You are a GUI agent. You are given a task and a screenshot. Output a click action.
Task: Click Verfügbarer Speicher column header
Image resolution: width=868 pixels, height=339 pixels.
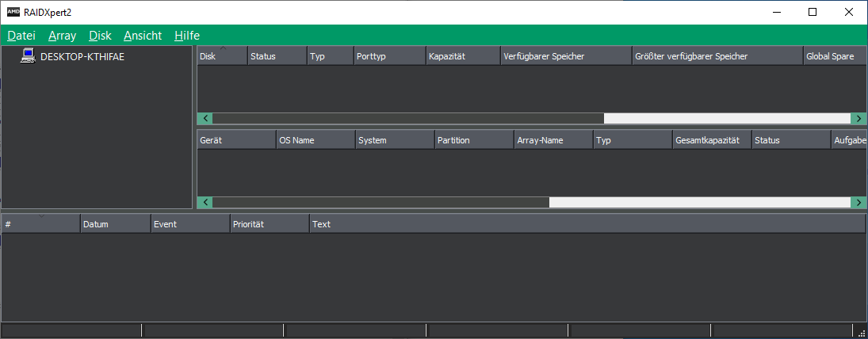click(566, 56)
